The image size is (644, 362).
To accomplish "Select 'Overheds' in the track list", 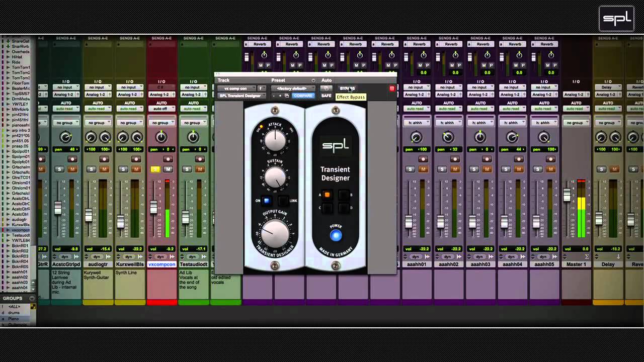I will [x=20, y=52].
